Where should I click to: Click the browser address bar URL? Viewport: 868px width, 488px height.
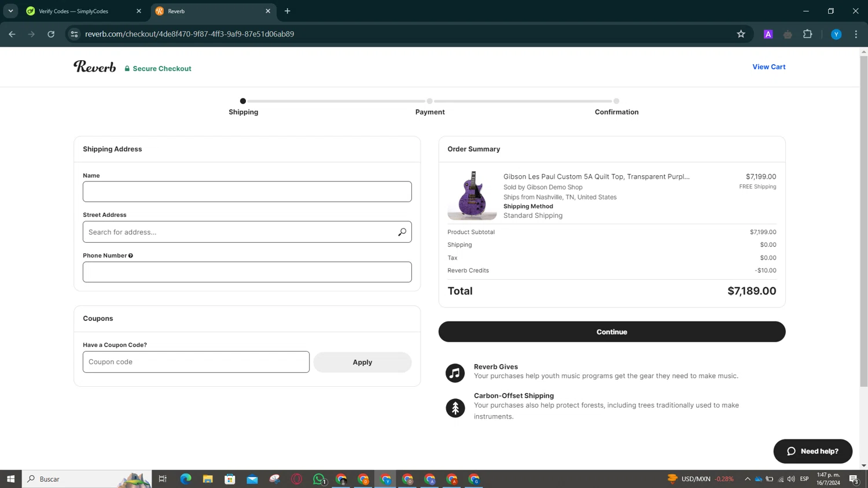[x=189, y=34]
